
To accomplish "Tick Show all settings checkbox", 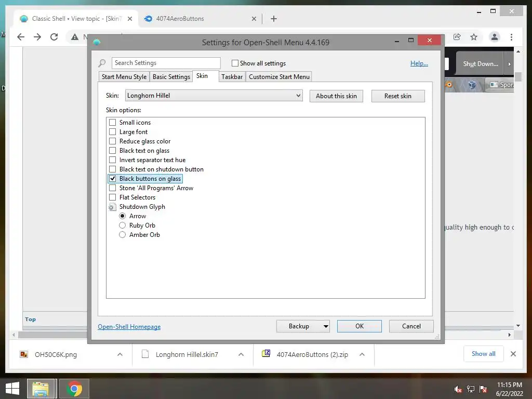I will (235, 63).
